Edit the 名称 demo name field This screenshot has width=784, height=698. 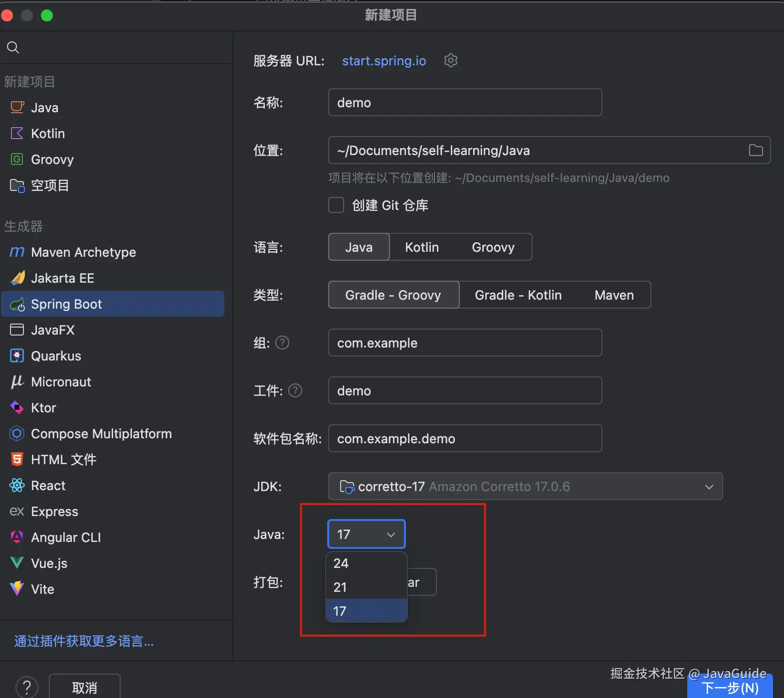(x=465, y=102)
